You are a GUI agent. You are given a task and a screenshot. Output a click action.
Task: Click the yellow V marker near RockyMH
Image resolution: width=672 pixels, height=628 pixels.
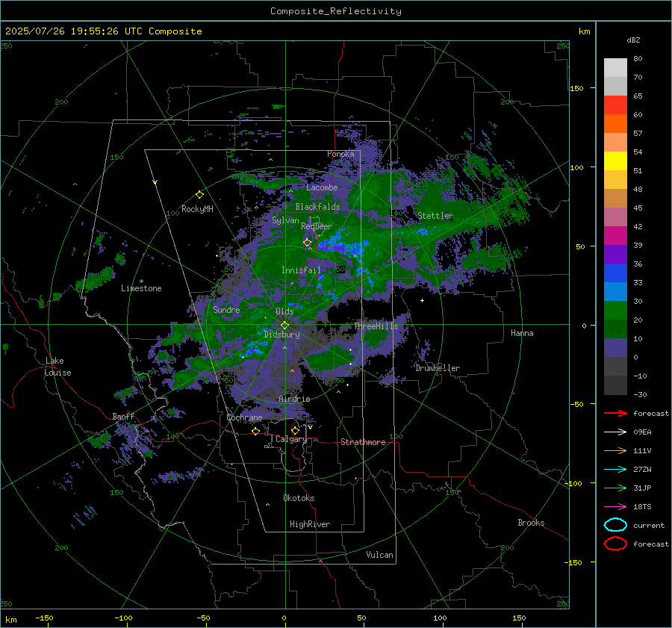tap(155, 182)
